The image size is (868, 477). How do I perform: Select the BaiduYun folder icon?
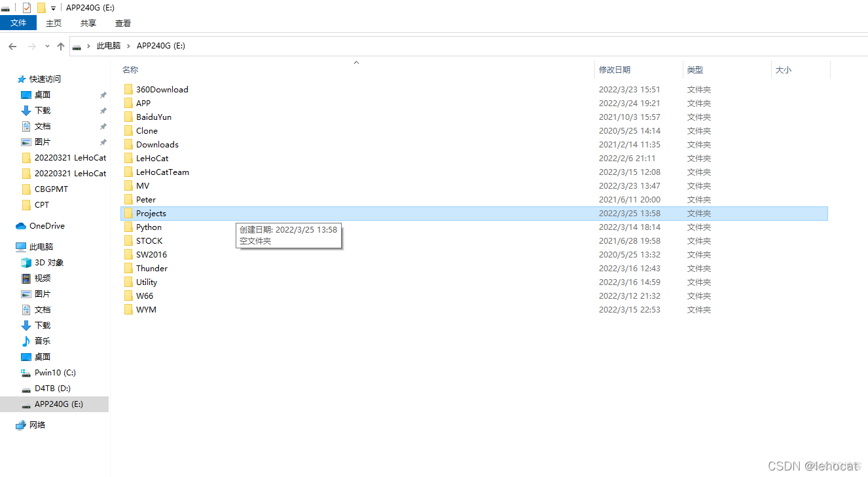128,117
